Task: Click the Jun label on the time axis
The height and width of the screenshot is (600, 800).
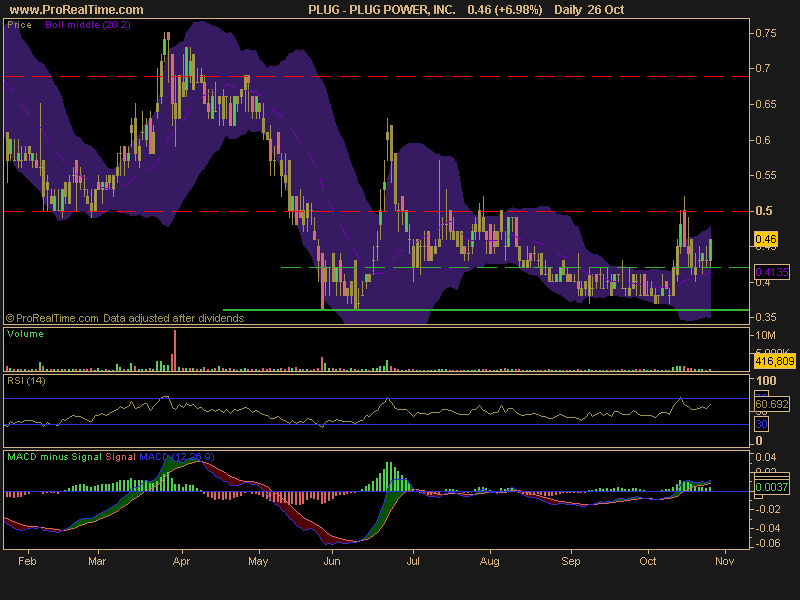Action: tap(332, 561)
